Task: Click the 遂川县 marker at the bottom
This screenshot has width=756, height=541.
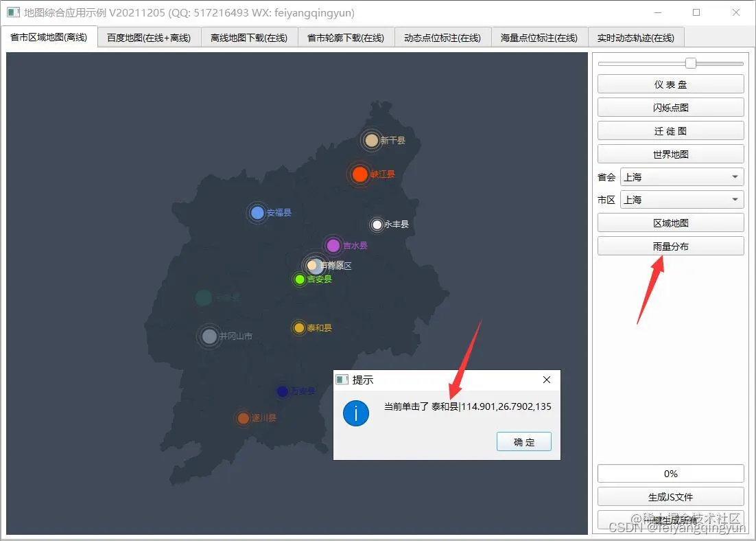Action: [x=244, y=417]
